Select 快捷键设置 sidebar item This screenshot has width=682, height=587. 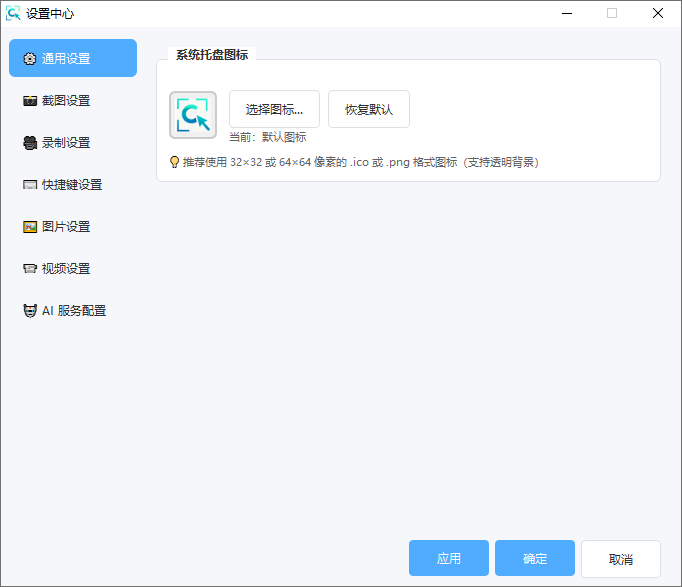click(73, 184)
